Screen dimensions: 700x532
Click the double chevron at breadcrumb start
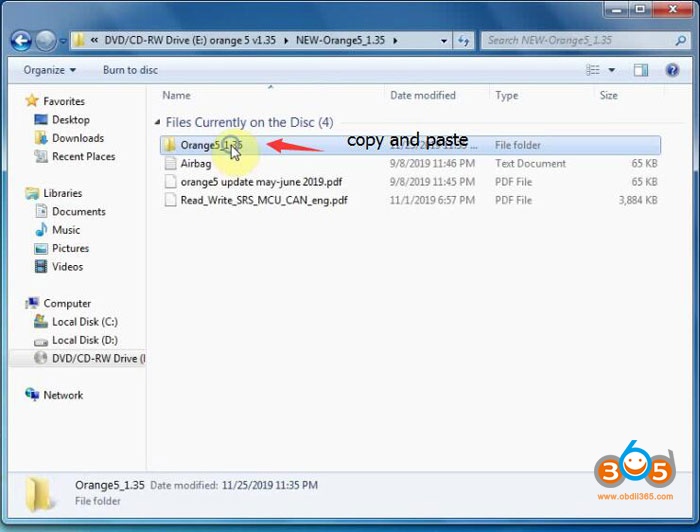click(x=94, y=41)
